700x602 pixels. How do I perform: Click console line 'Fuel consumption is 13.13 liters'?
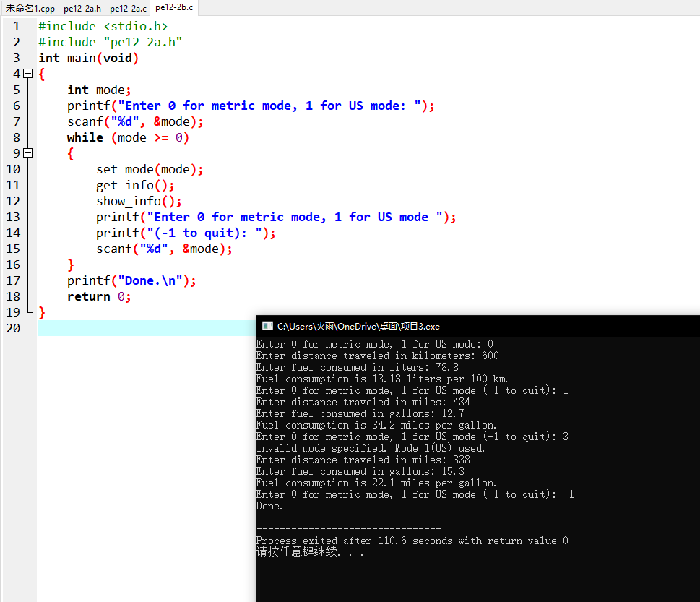(381, 379)
